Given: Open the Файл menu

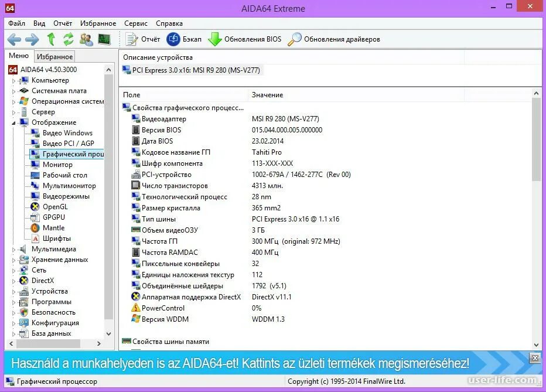Looking at the screenshot, I should tap(17, 23).
